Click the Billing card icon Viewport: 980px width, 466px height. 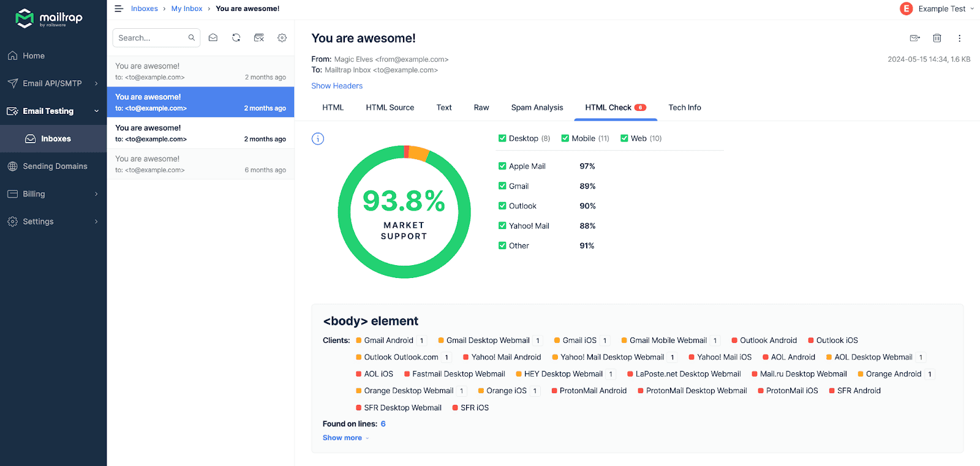pyautogui.click(x=12, y=194)
